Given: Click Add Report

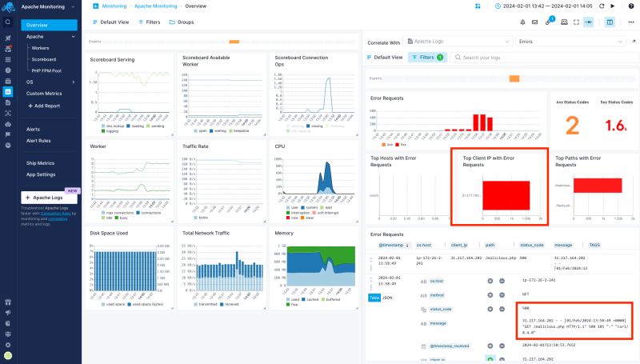Looking at the screenshot, I should (x=44, y=106).
